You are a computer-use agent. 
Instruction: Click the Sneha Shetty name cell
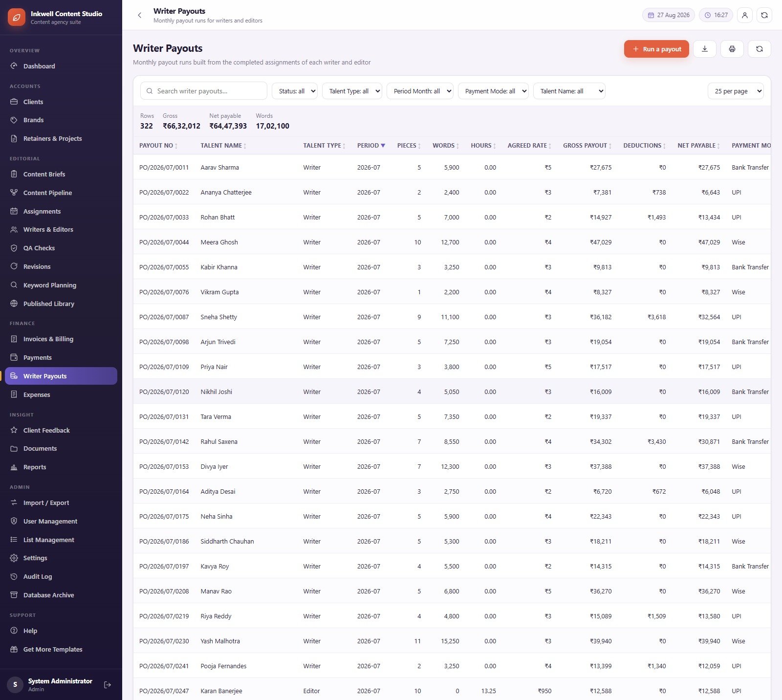218,317
